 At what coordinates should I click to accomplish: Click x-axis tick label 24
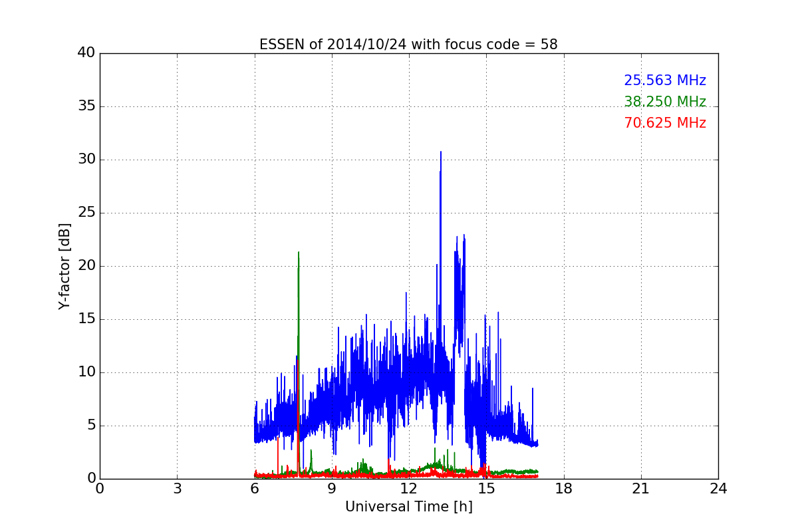click(718, 488)
